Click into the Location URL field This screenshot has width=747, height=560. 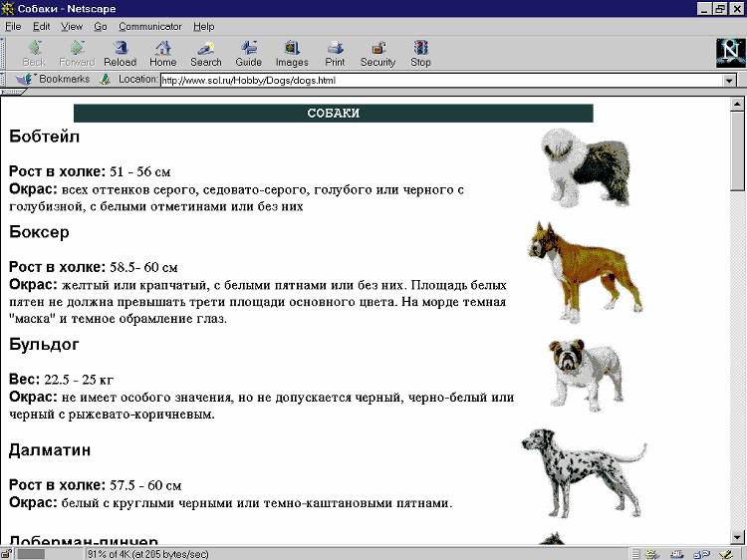point(441,80)
